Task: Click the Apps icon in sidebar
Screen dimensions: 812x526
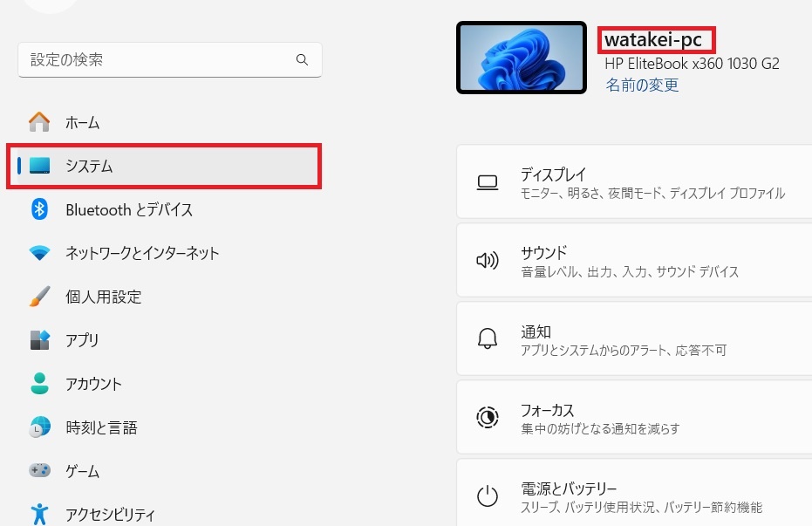Action: click(x=39, y=340)
